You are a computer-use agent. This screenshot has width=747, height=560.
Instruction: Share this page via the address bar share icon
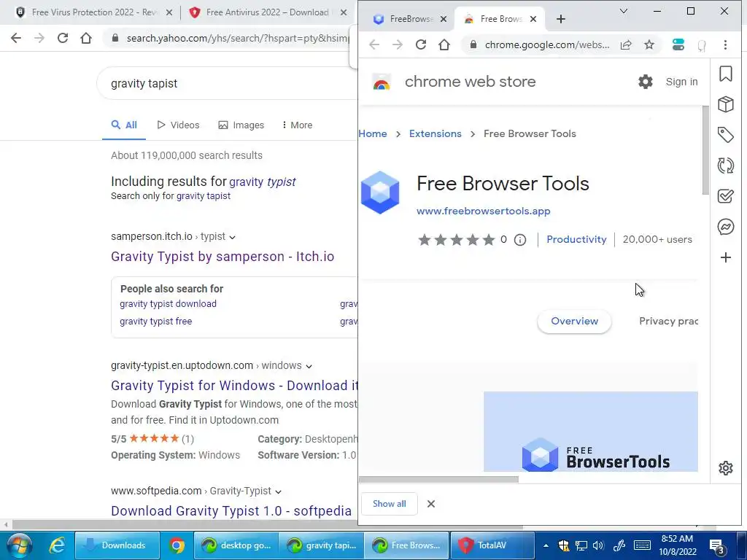pos(626,44)
